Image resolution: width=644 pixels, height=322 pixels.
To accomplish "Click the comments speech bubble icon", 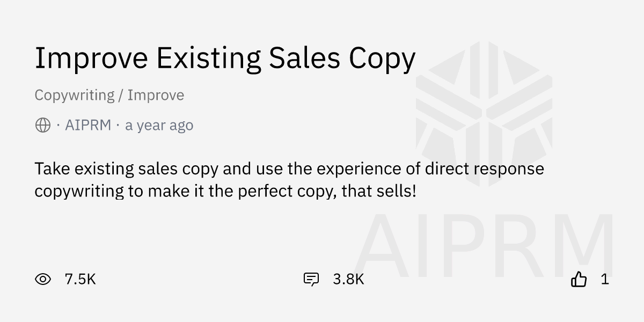I will pos(311,279).
